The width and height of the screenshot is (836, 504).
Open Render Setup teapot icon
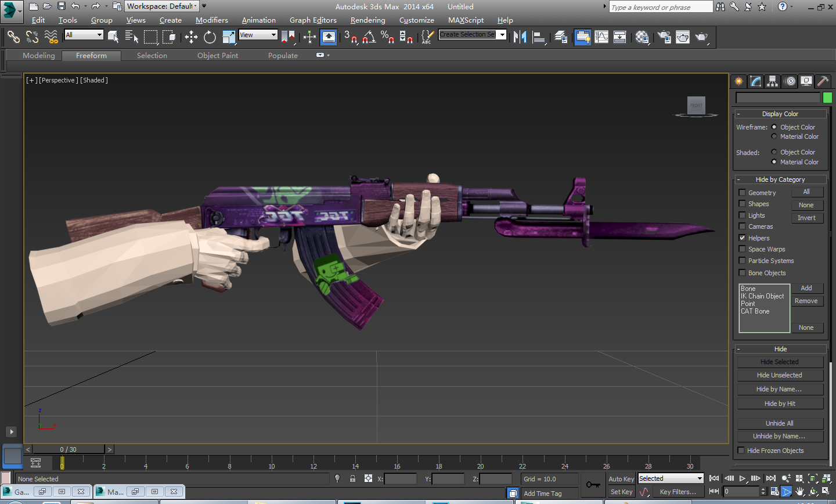pyautogui.click(x=664, y=37)
